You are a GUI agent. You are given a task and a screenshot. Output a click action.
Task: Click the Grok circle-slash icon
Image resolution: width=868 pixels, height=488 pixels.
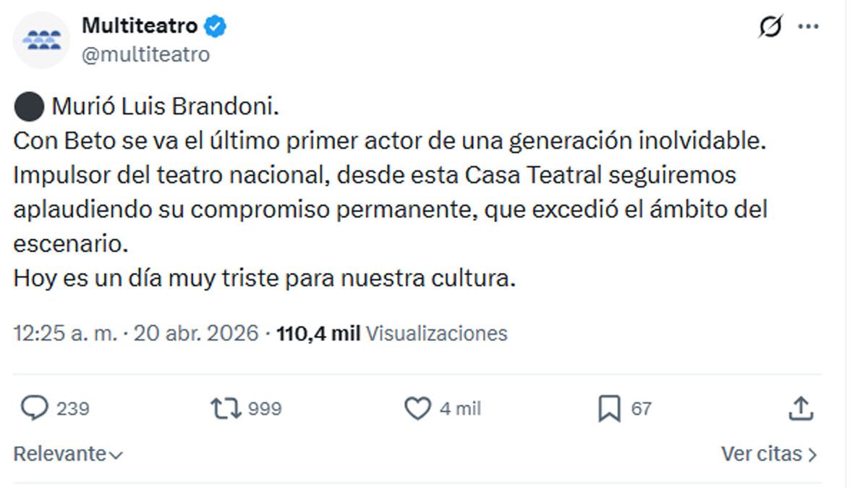click(770, 28)
